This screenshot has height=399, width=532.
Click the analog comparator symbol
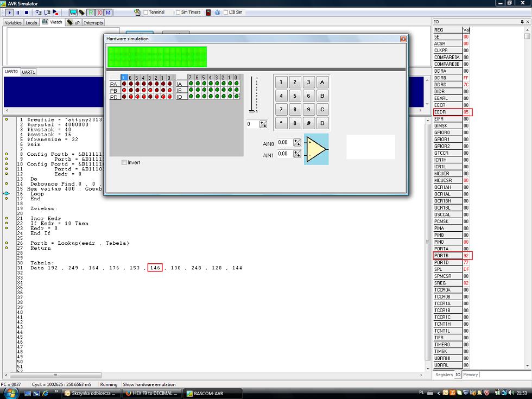point(316,149)
